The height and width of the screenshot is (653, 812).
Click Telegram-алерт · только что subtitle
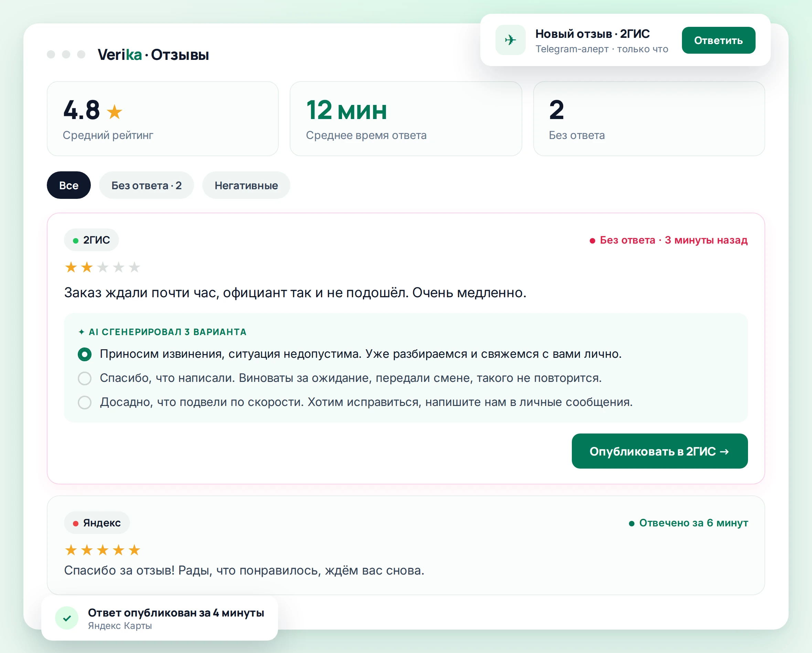point(602,49)
